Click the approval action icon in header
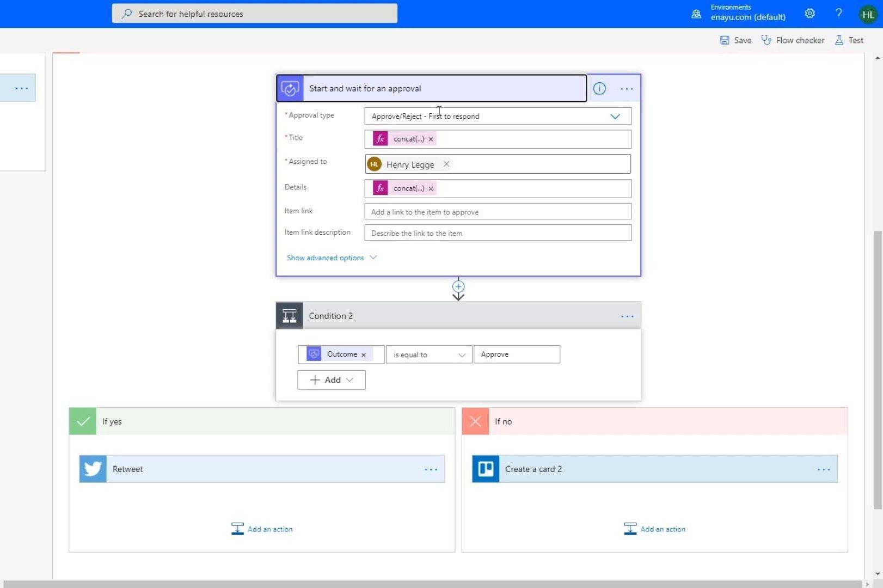The image size is (883, 588). pyautogui.click(x=290, y=88)
